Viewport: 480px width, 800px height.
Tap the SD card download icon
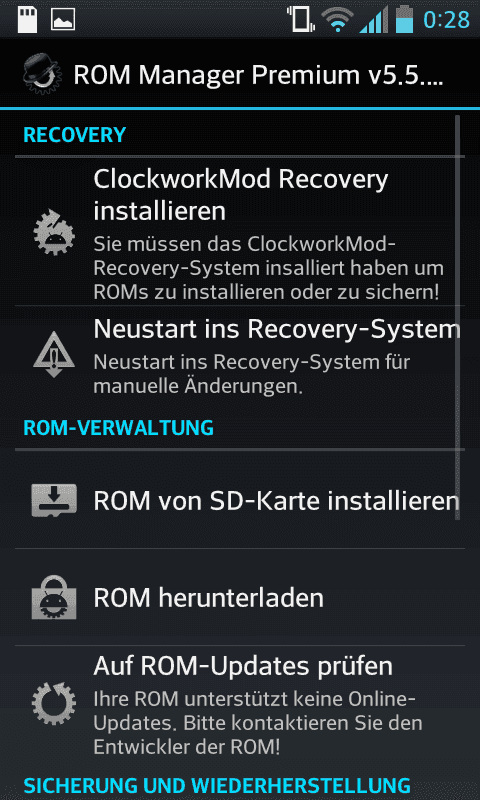pos(54,501)
